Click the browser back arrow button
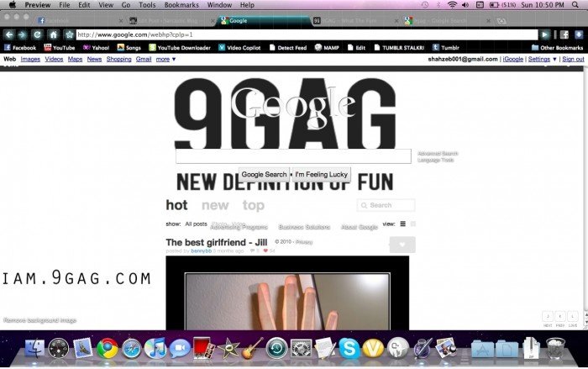588x369 pixels. click(9, 35)
